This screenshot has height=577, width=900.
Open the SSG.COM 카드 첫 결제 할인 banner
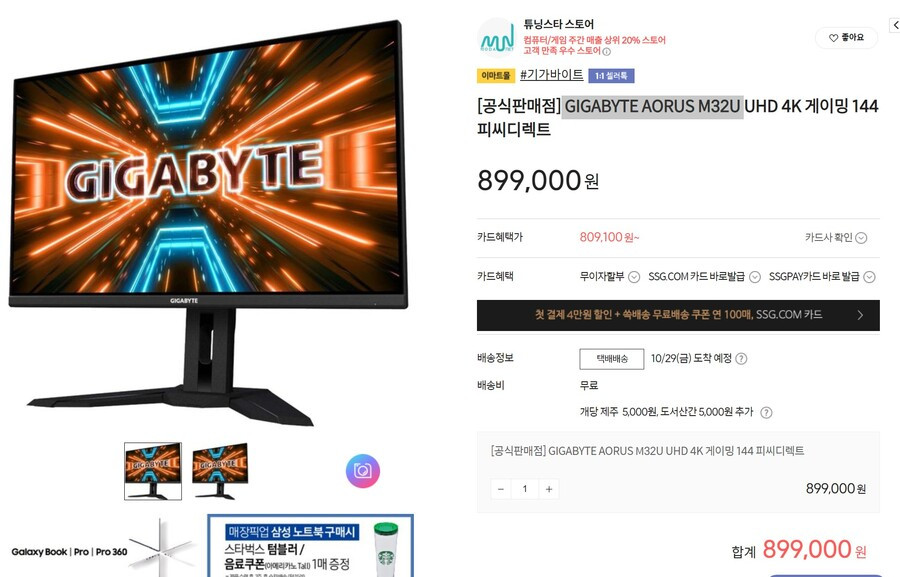[x=678, y=315]
